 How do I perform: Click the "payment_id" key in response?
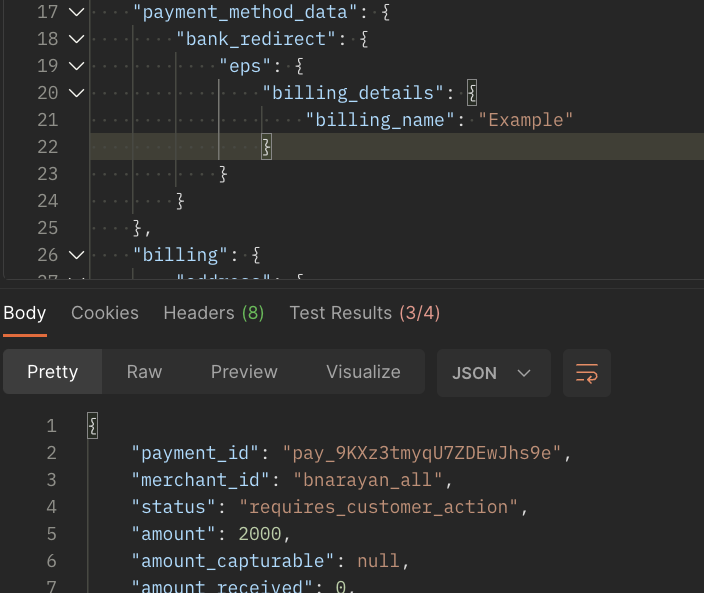[195, 453]
